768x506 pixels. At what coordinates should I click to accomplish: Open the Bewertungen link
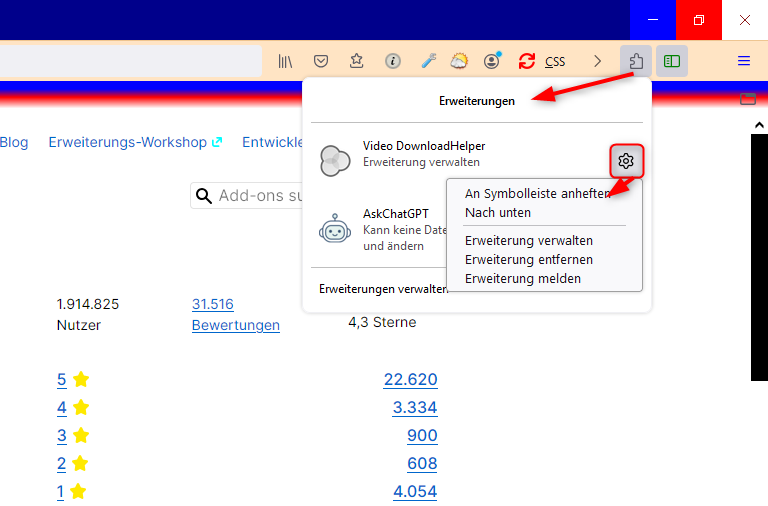coord(236,325)
